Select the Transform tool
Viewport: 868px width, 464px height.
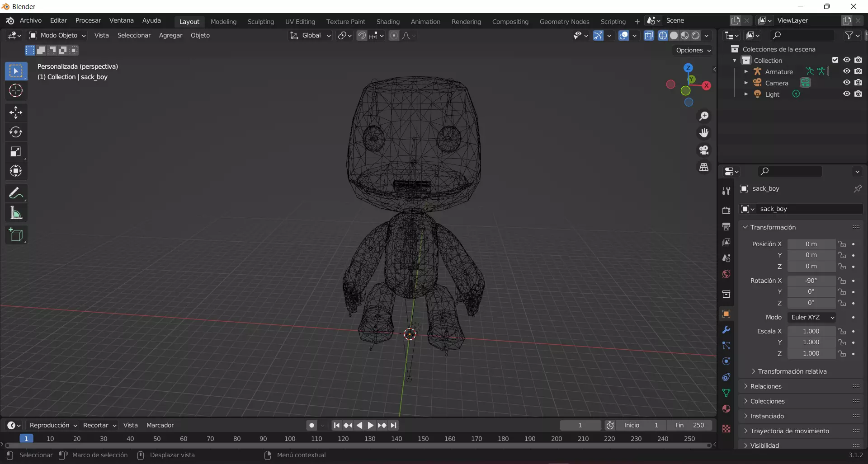(16, 171)
